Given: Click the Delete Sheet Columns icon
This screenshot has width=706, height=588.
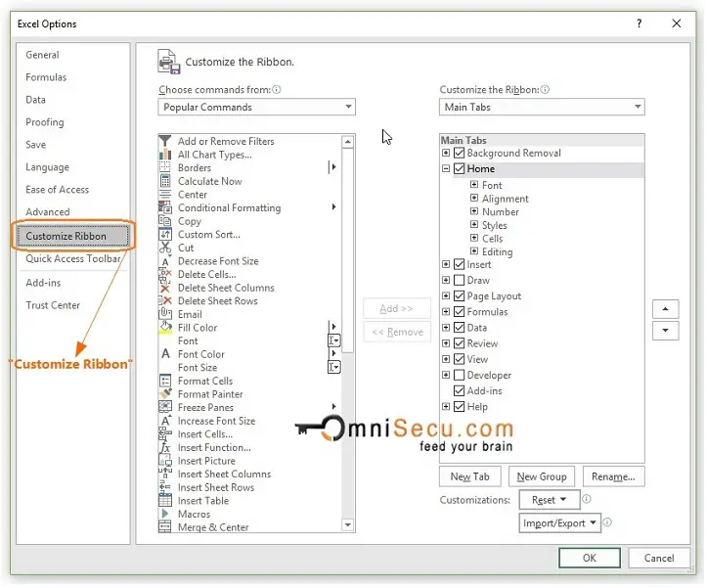Looking at the screenshot, I should (165, 288).
